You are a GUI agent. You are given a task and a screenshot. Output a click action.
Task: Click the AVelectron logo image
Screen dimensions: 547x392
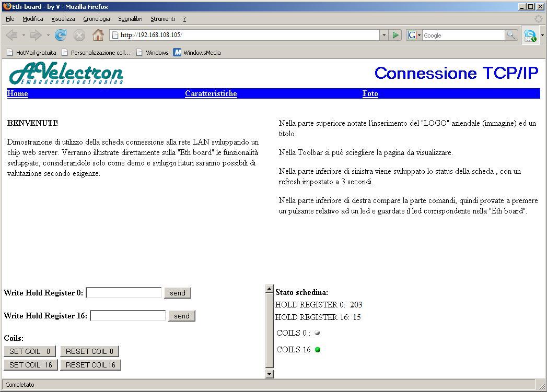66,73
